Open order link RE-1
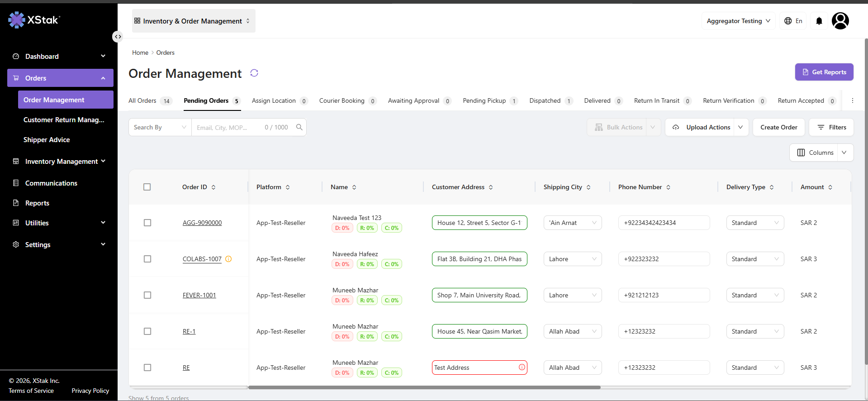This screenshot has width=868, height=401. tap(189, 331)
